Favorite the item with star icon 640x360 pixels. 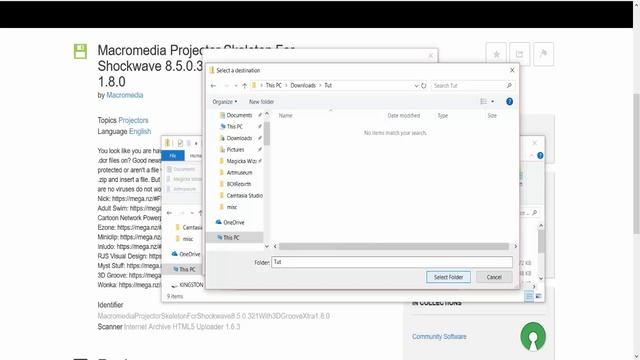pyautogui.click(x=496, y=54)
